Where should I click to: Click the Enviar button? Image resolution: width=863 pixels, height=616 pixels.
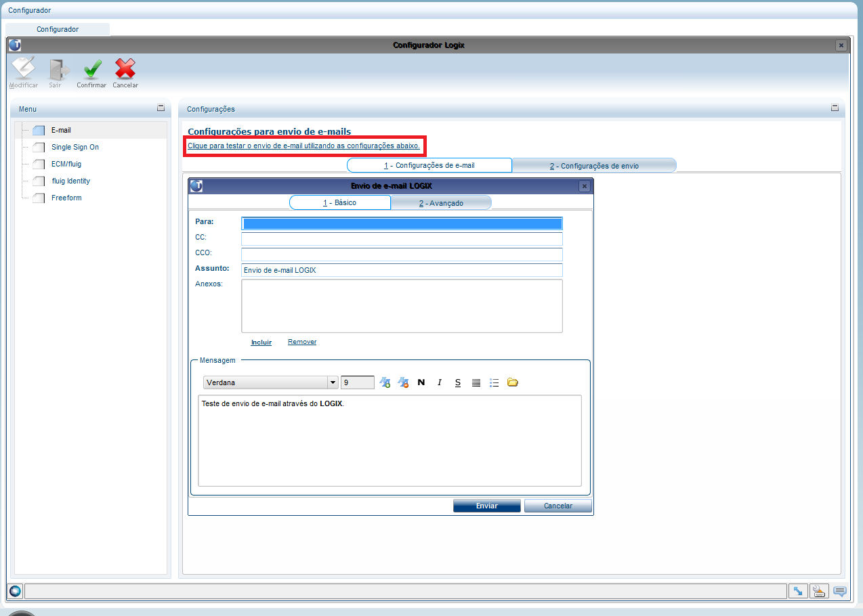487,506
